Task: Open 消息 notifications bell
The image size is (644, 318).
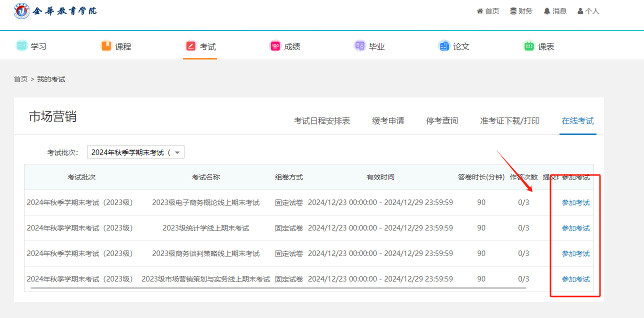Action: coord(555,11)
